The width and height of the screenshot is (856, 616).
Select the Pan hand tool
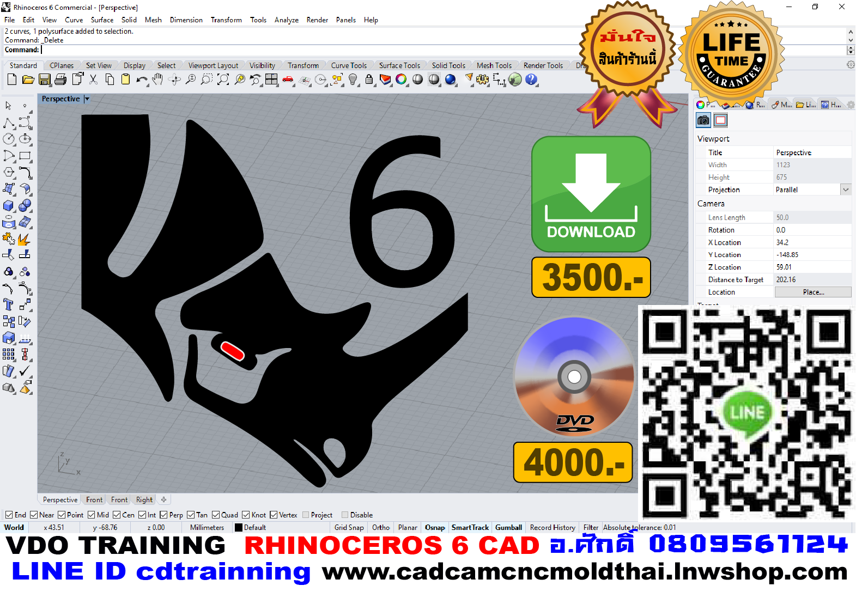click(x=157, y=80)
